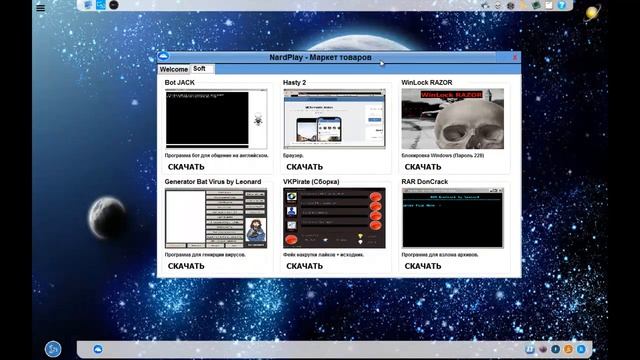Click the orange icon in the bottom tray
Screen dimensions: 640x360
point(568,349)
